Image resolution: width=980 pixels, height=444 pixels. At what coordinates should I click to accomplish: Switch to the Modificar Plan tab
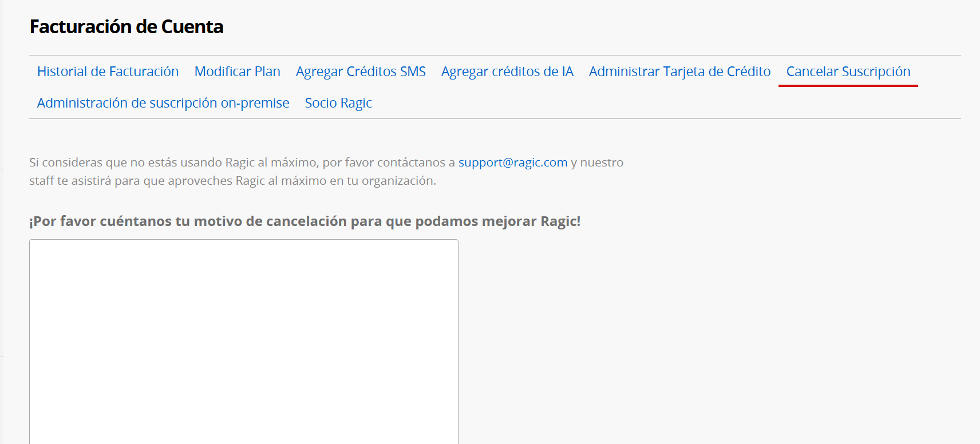(x=237, y=72)
